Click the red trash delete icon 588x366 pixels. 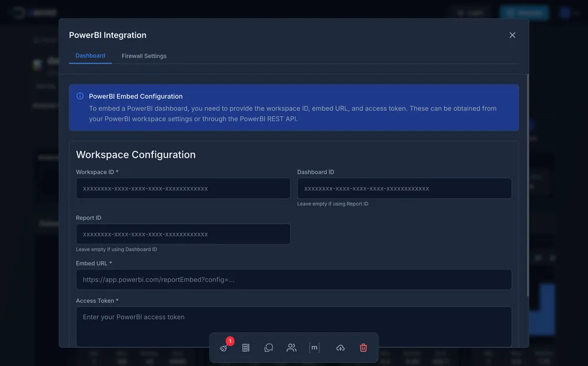point(363,348)
